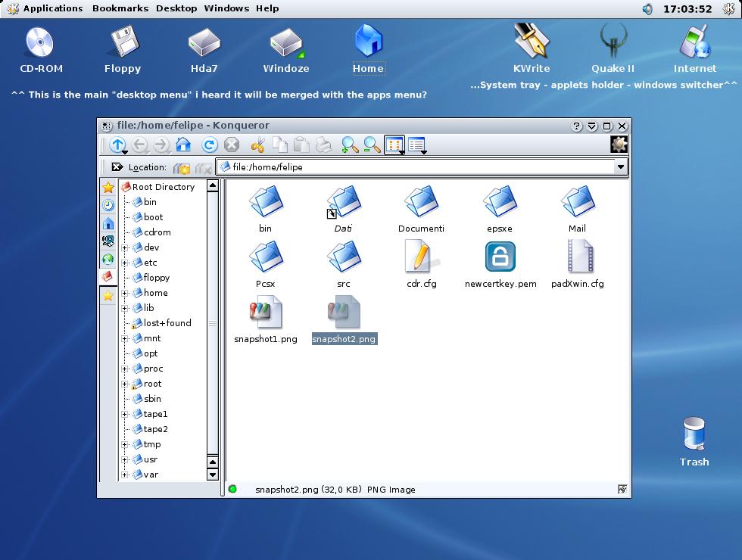
Task: Click the Forward arrow in toolbar
Action: pyautogui.click(x=161, y=145)
